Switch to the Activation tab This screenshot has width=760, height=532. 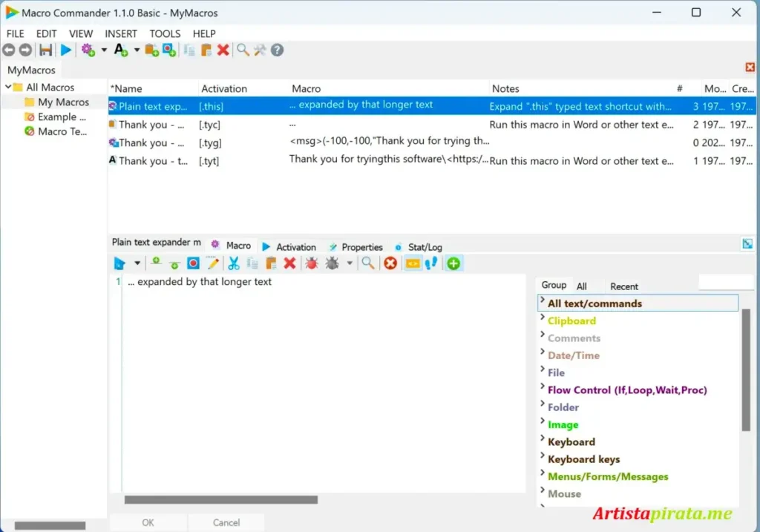click(x=296, y=246)
